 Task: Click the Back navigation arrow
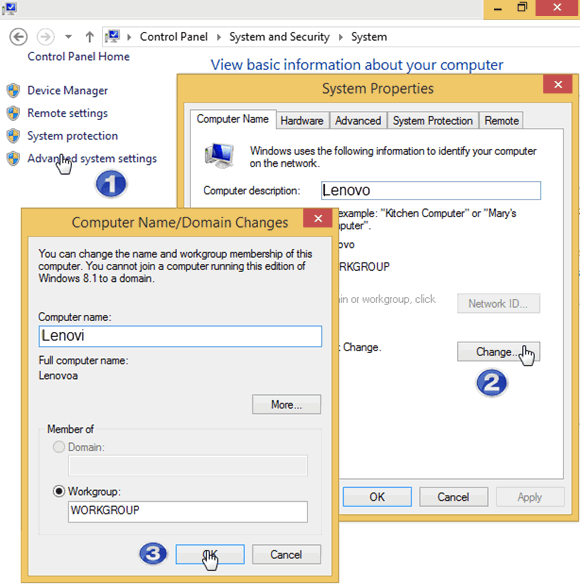[x=18, y=37]
